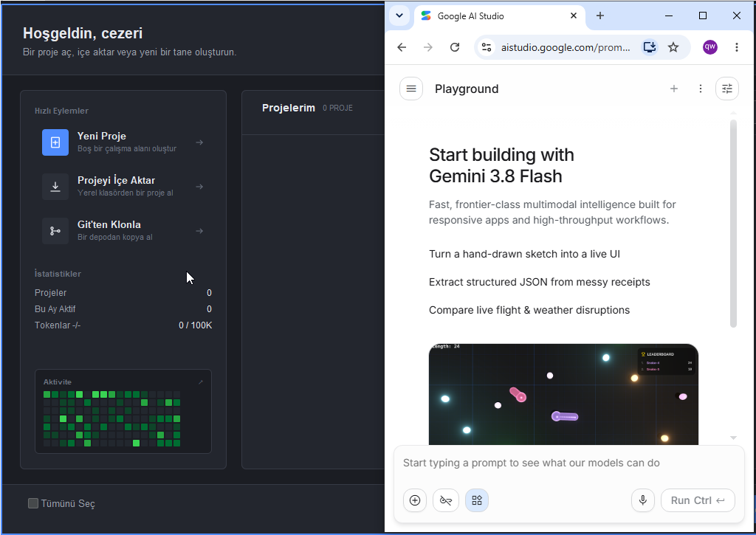Click the İstatistikler section label
Image resolution: width=756 pixels, height=535 pixels.
(58, 274)
